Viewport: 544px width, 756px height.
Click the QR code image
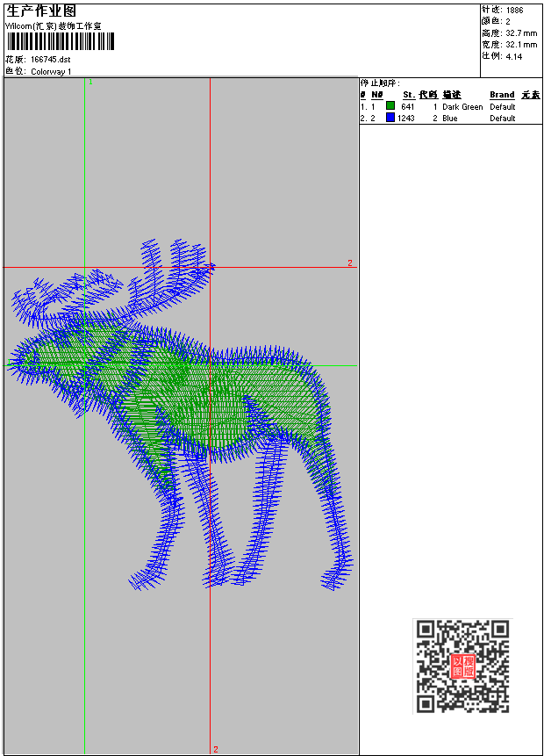tap(462, 666)
